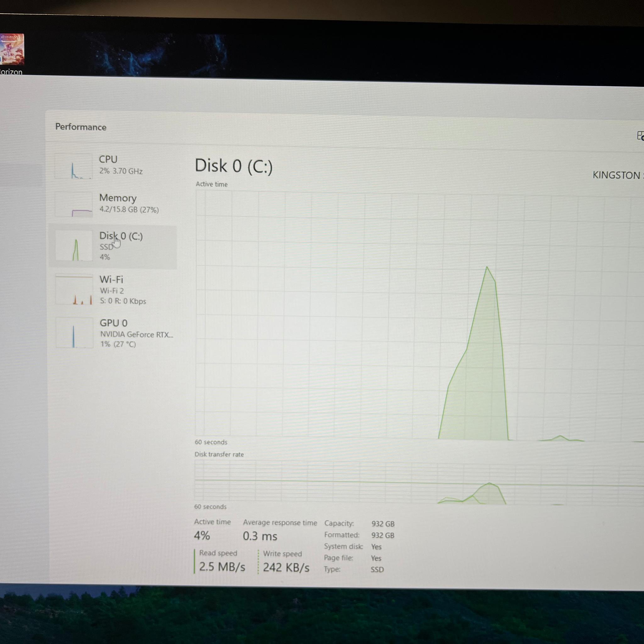Click the Type SSD value

tap(377, 569)
